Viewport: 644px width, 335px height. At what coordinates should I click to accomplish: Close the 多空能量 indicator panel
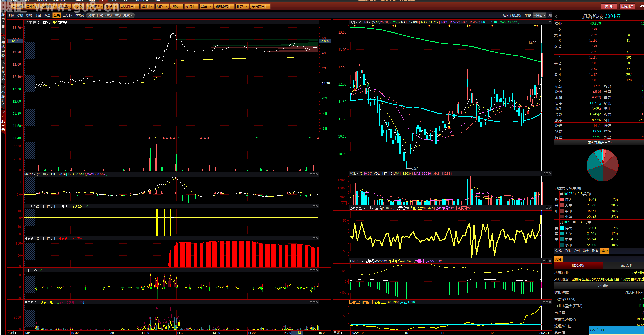point(317,302)
